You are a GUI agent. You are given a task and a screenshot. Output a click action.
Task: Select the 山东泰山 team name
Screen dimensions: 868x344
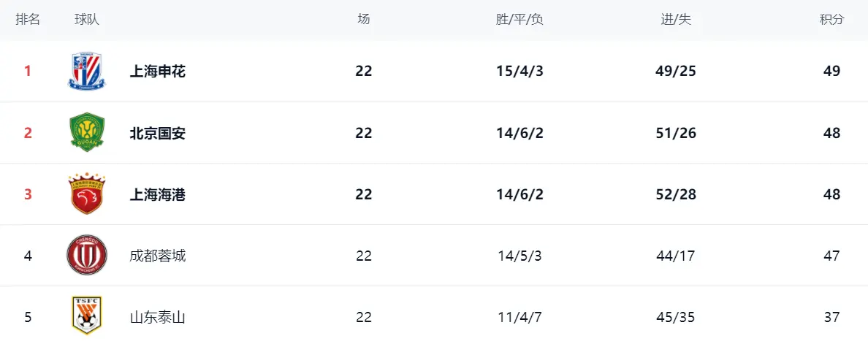158,317
